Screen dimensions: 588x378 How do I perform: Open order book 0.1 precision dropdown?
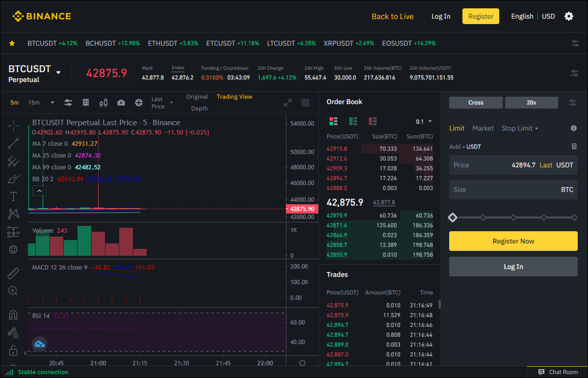(424, 122)
